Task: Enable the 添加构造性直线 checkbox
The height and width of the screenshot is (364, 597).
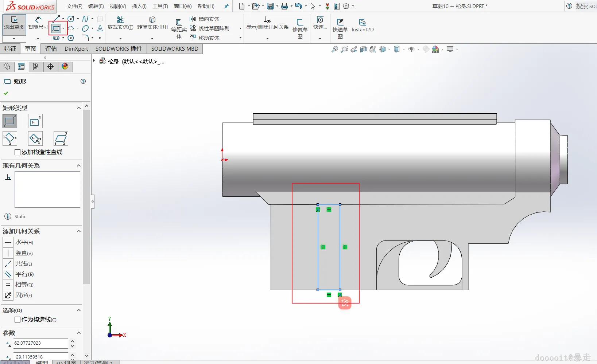Action: click(18, 152)
